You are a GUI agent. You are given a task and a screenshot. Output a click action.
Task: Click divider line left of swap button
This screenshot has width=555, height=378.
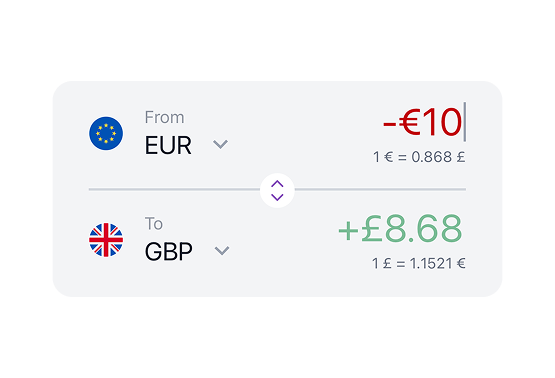174,189
